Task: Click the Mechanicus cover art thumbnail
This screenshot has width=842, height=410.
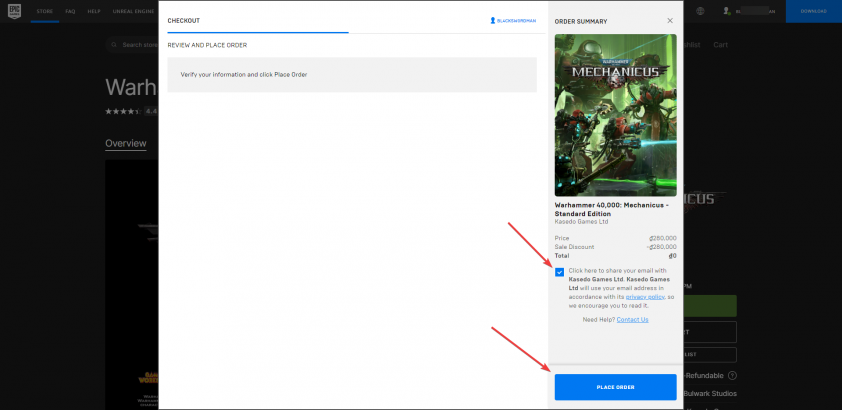Action: [615, 115]
